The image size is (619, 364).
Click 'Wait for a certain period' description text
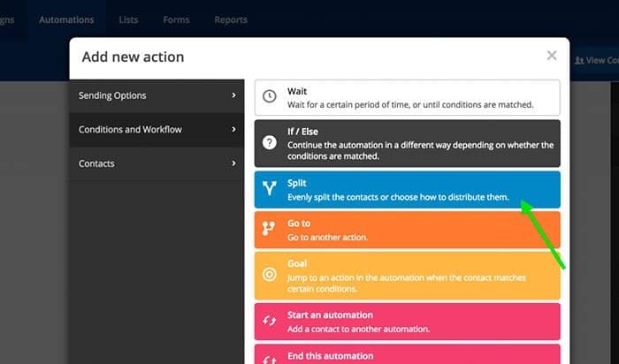point(410,104)
